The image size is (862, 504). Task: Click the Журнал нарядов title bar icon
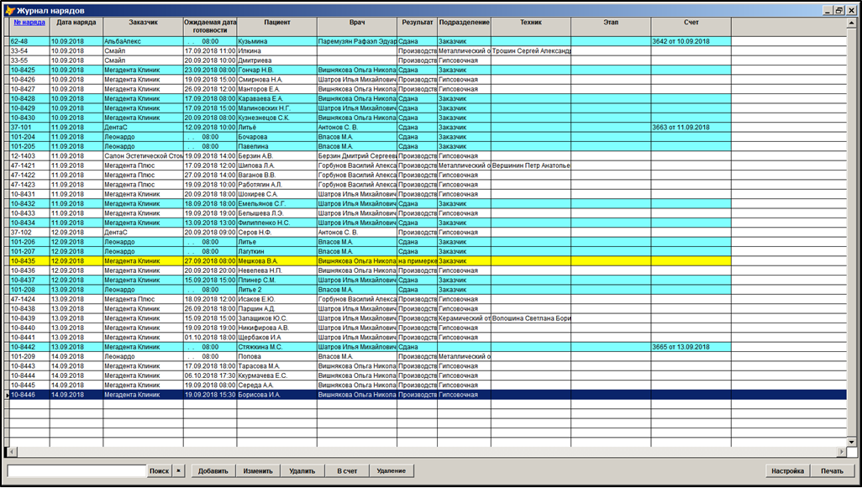(10, 10)
